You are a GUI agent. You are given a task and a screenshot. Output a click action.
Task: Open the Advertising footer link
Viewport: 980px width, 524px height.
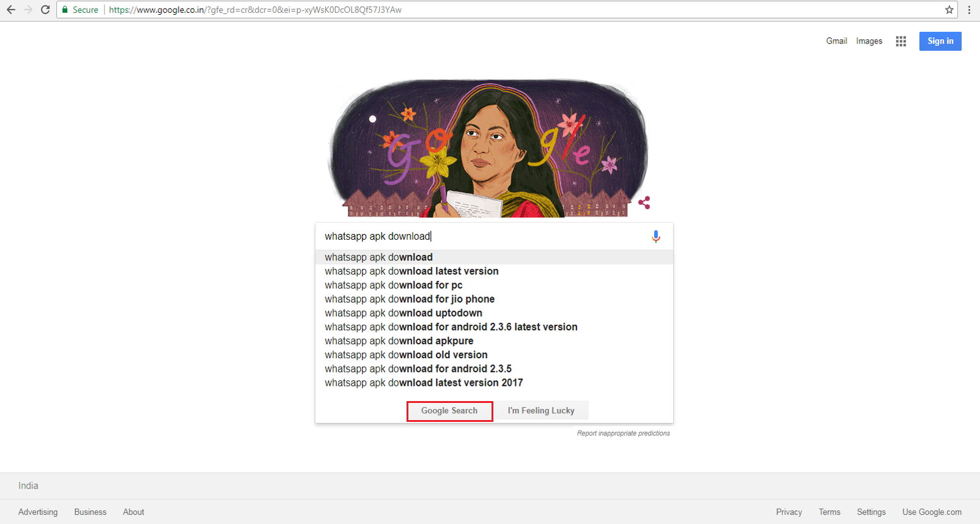38,512
